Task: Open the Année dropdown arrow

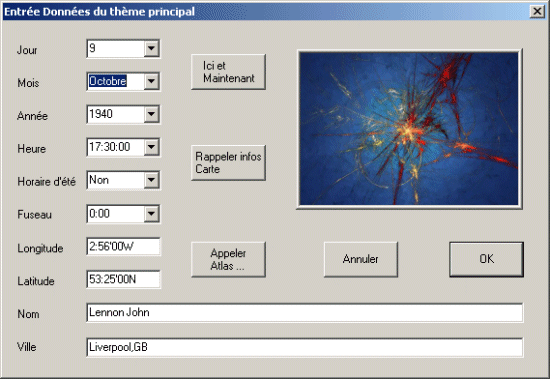Action: (151, 114)
